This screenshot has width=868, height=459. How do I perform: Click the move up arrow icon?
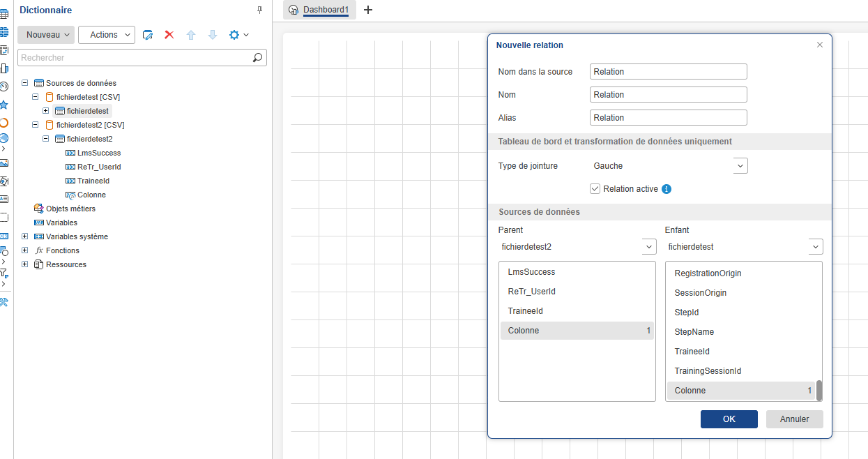point(191,35)
